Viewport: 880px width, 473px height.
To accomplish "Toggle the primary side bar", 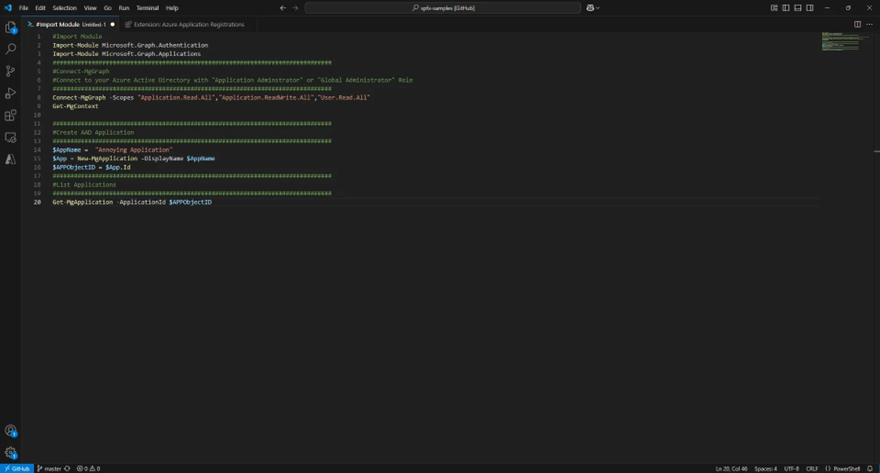I will (786, 8).
